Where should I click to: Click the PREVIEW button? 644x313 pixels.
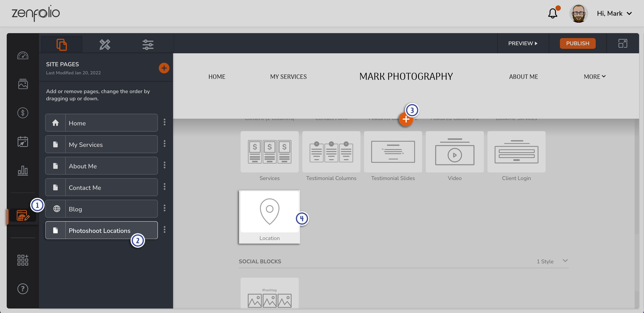tap(523, 43)
